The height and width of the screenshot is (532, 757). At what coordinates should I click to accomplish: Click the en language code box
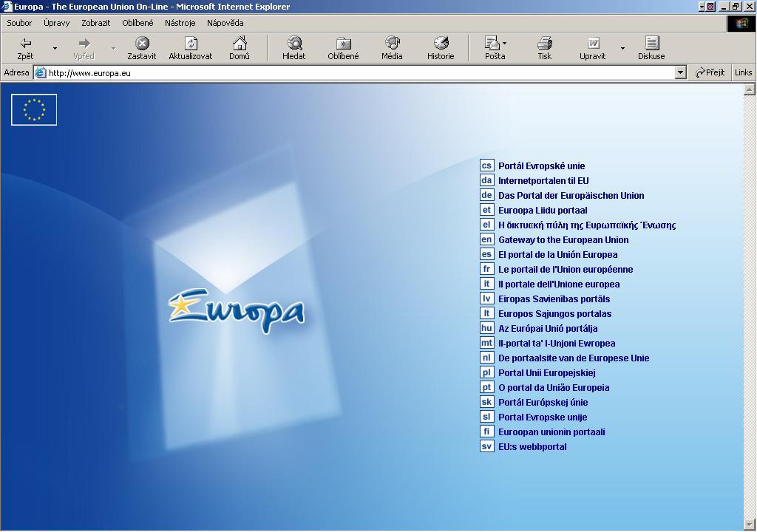point(486,239)
